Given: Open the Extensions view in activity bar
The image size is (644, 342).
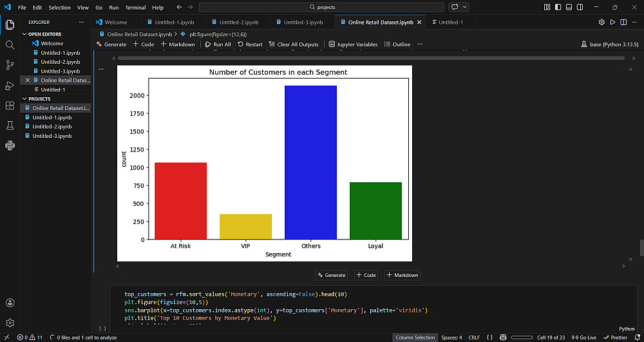Looking at the screenshot, I should pos(10,106).
